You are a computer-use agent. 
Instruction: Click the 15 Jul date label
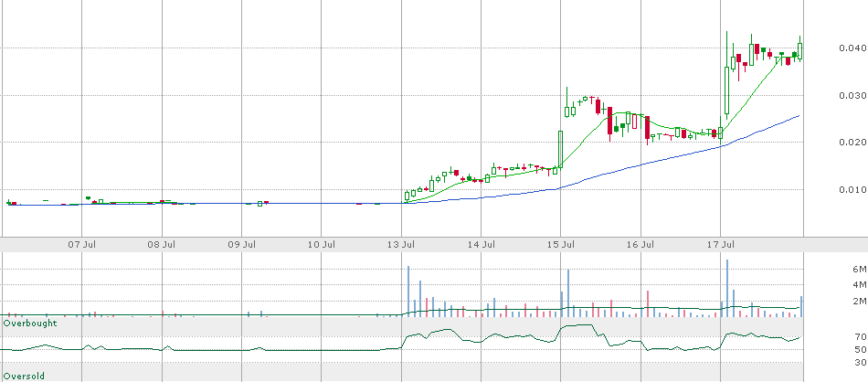tap(561, 244)
